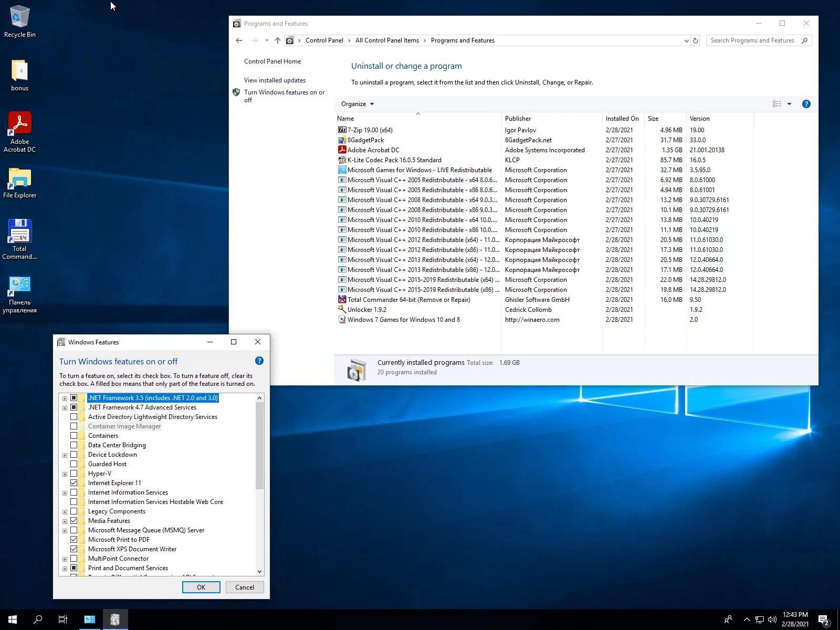Sort programs by Publisher column

(x=552, y=119)
